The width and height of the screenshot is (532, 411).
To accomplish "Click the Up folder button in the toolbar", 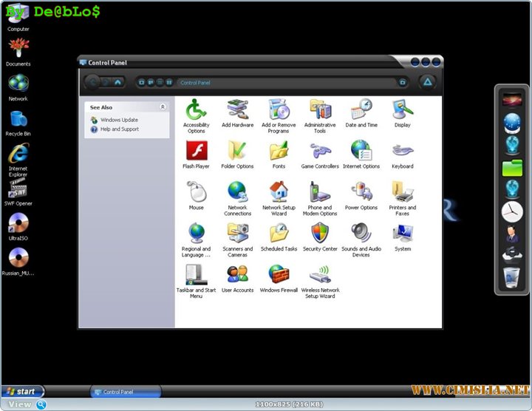I will pos(118,83).
